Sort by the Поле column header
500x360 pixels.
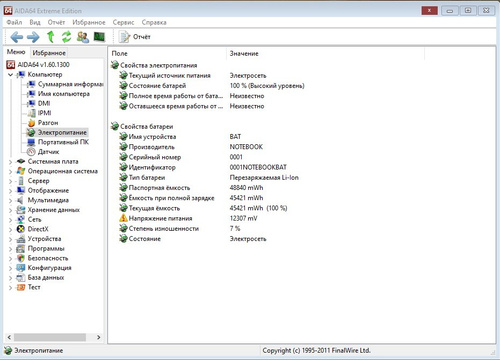168,53
